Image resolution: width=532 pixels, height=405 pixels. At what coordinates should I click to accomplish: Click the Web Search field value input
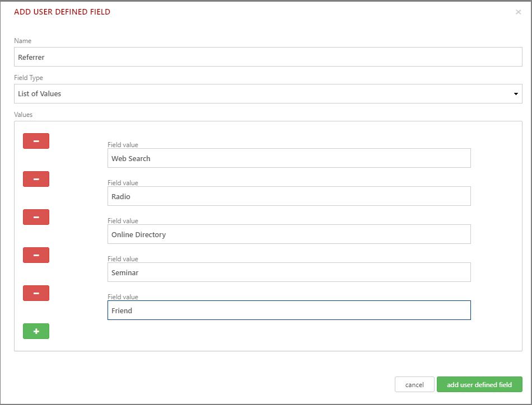point(289,158)
